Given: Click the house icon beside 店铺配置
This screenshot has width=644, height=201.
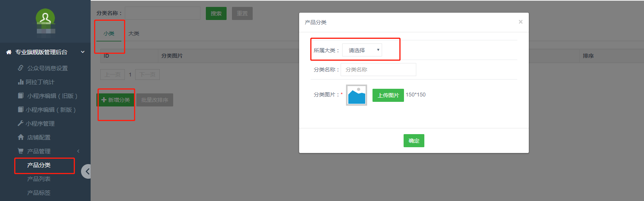Looking at the screenshot, I should (x=21, y=137).
